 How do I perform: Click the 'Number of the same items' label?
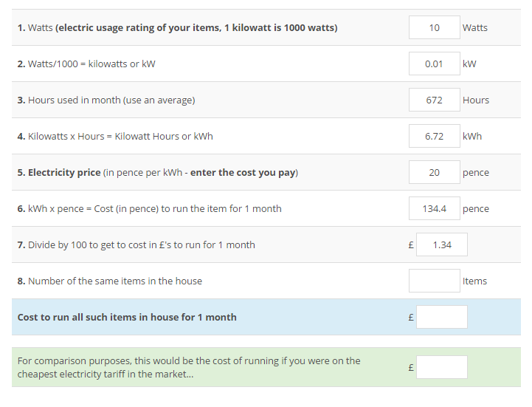pos(110,281)
